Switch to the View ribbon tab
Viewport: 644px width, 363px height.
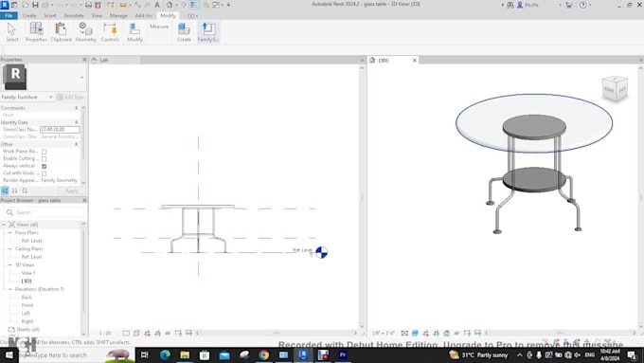(97, 15)
